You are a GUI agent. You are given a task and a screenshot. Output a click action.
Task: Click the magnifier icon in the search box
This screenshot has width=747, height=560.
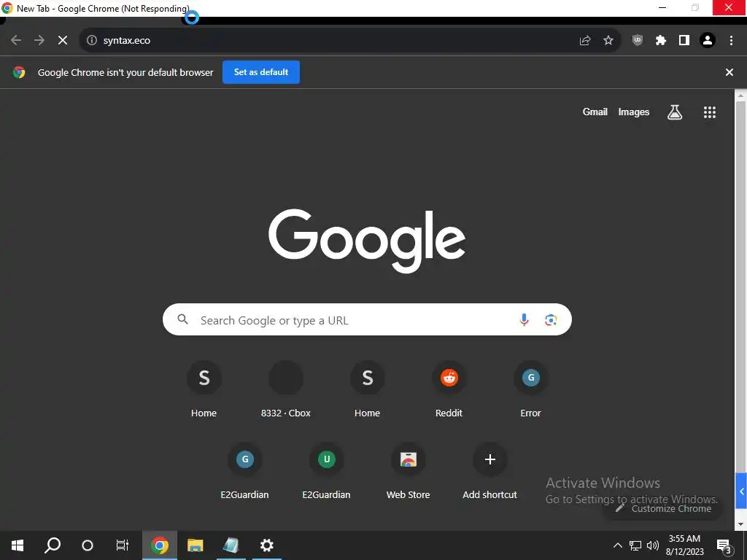183,319
